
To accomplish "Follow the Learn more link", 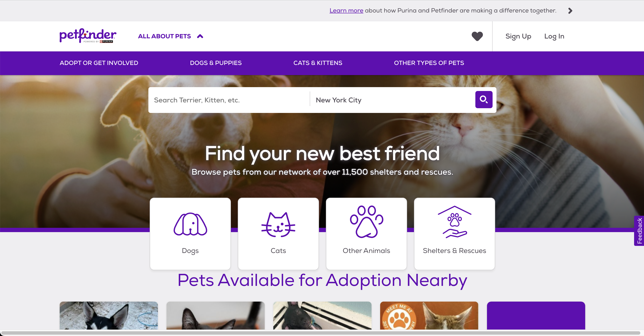I will click(x=346, y=11).
